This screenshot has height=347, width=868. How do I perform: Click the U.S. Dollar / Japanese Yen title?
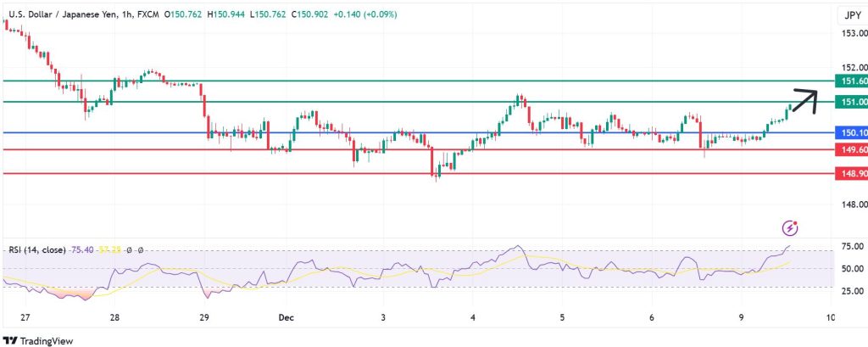[x=66, y=14]
